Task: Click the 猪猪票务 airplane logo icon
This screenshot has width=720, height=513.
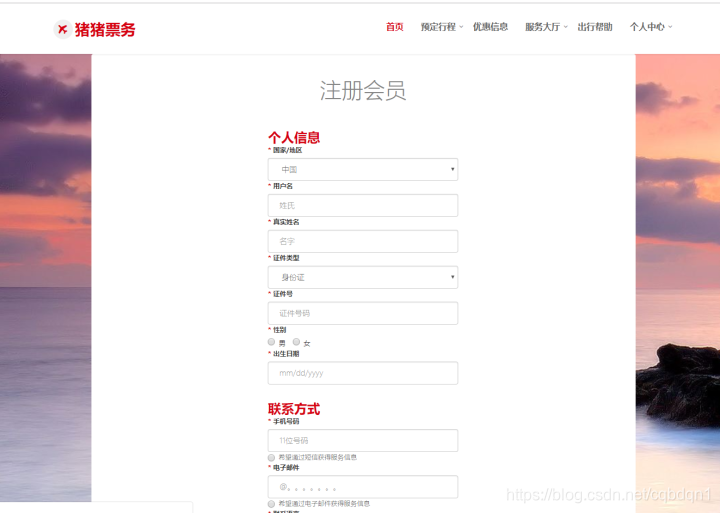Action: (x=62, y=29)
